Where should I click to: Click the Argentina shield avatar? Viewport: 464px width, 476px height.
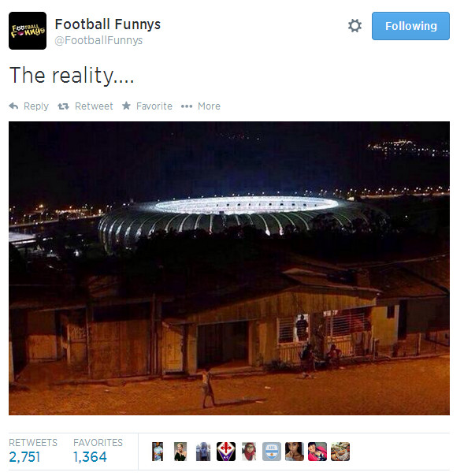point(272,452)
